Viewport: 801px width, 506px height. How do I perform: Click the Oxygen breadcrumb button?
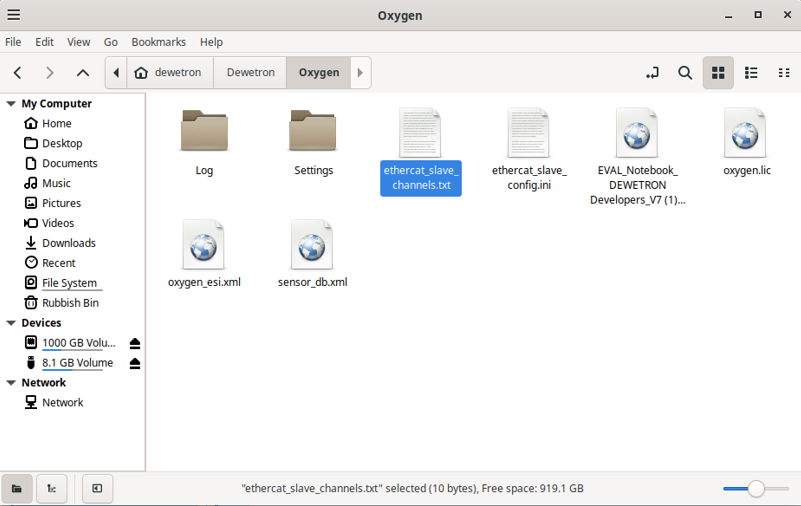[x=319, y=73]
